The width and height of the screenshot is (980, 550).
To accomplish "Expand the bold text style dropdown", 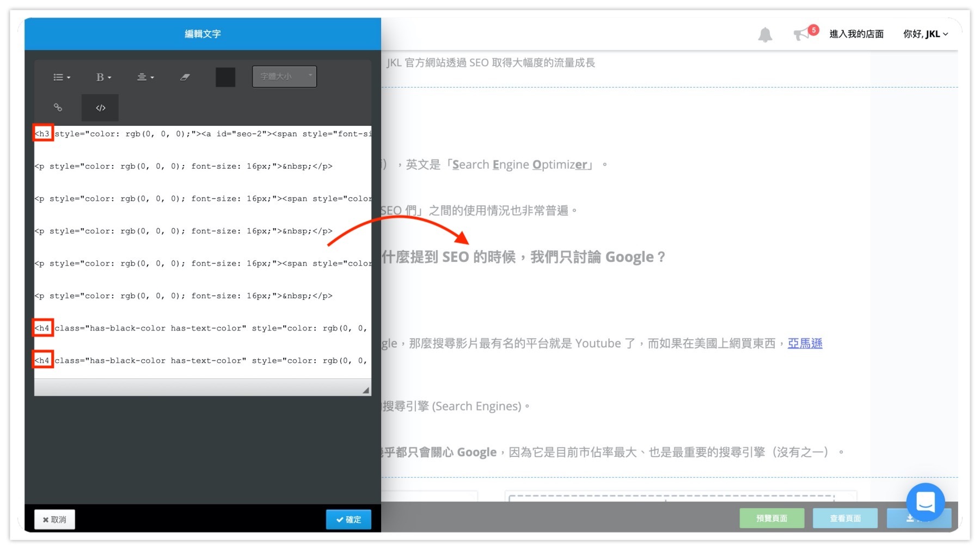I will (x=103, y=77).
